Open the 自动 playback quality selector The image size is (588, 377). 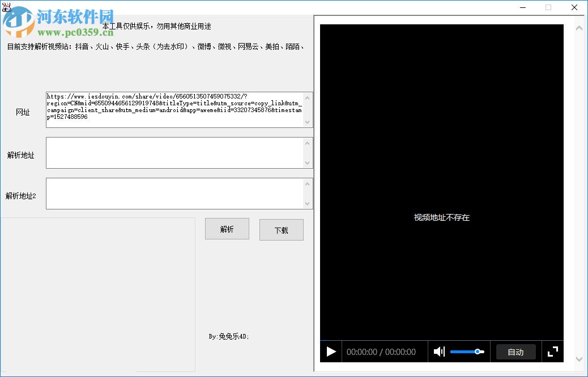click(x=515, y=352)
